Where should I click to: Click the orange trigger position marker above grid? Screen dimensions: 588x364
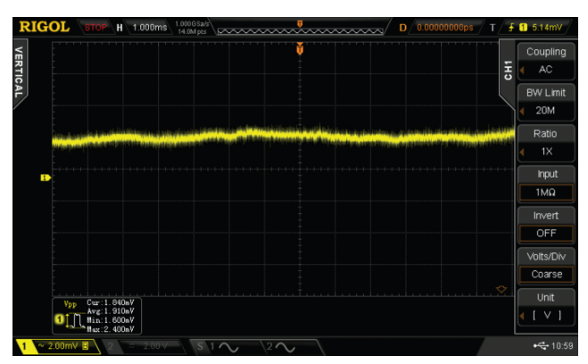[300, 49]
